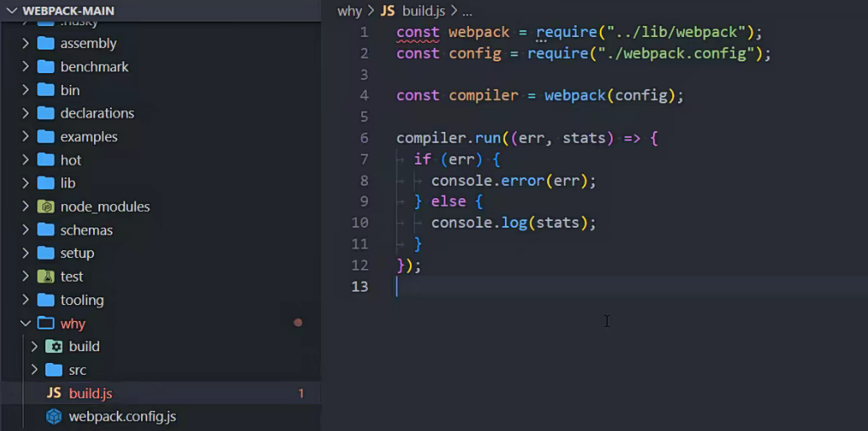This screenshot has width=868, height=431.
Task: Click line number 6 in the gutter
Action: (x=363, y=138)
